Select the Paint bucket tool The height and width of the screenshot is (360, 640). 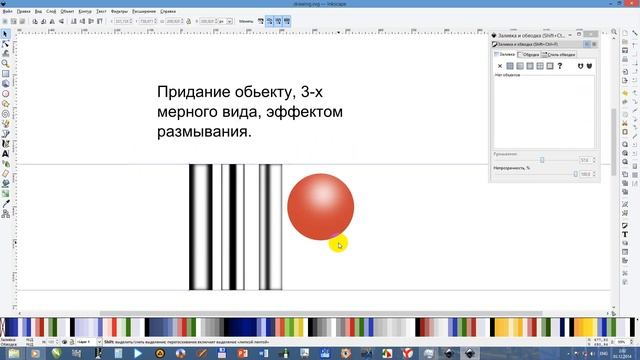tap(5, 184)
